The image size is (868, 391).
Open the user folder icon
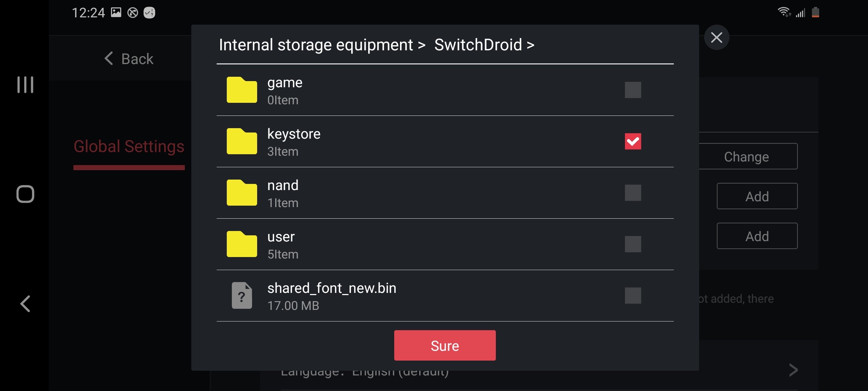242,244
